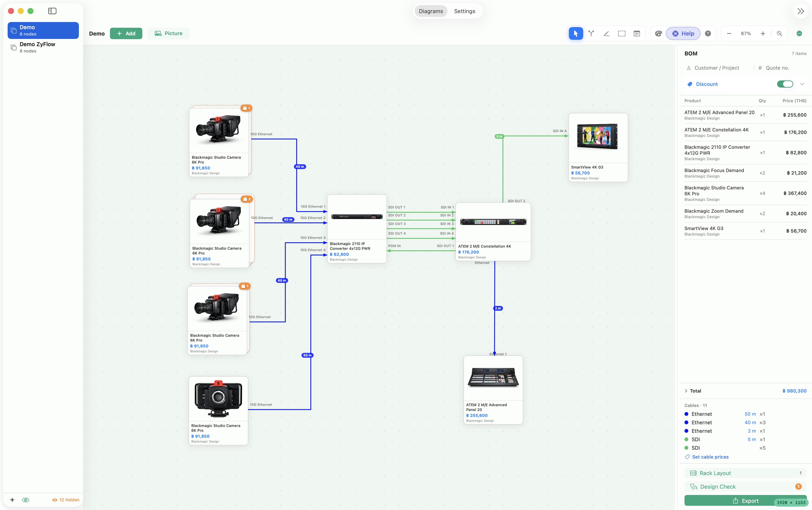
Task: Add a new diagram with bottom plus icon
Action: click(12, 500)
